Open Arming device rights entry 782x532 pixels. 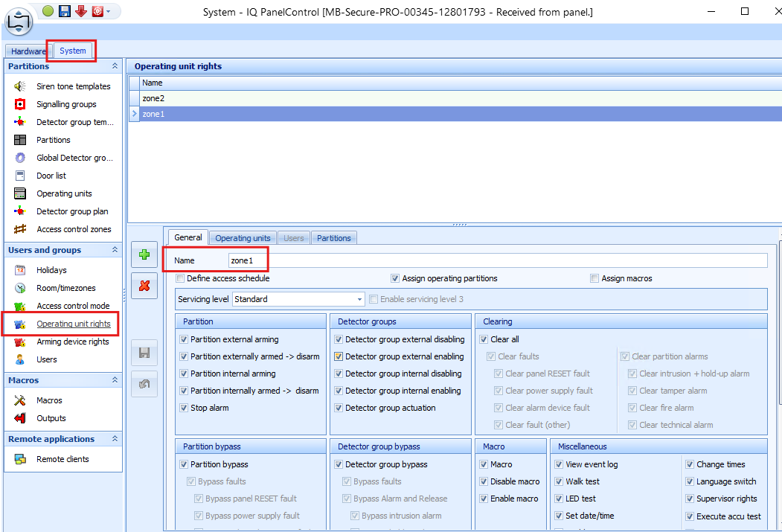click(x=72, y=342)
